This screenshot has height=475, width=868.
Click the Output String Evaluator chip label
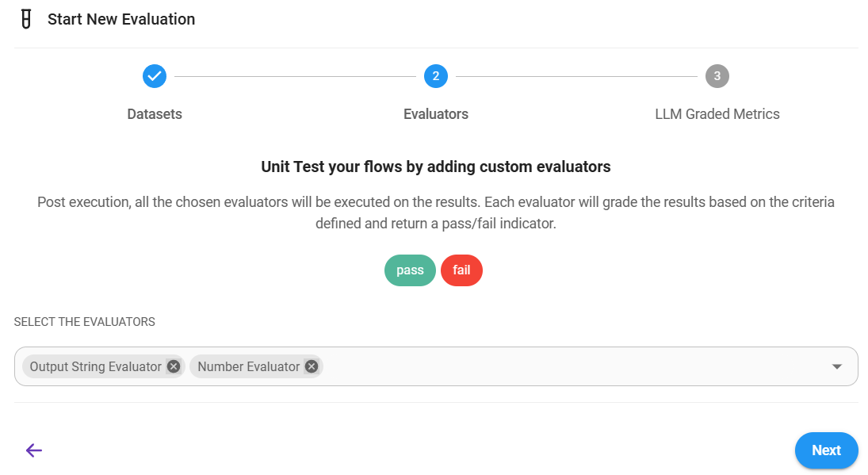[95, 366]
